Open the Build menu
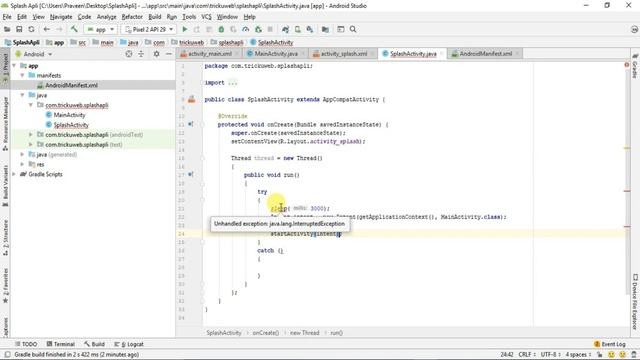640x360 pixels. coord(155,17)
